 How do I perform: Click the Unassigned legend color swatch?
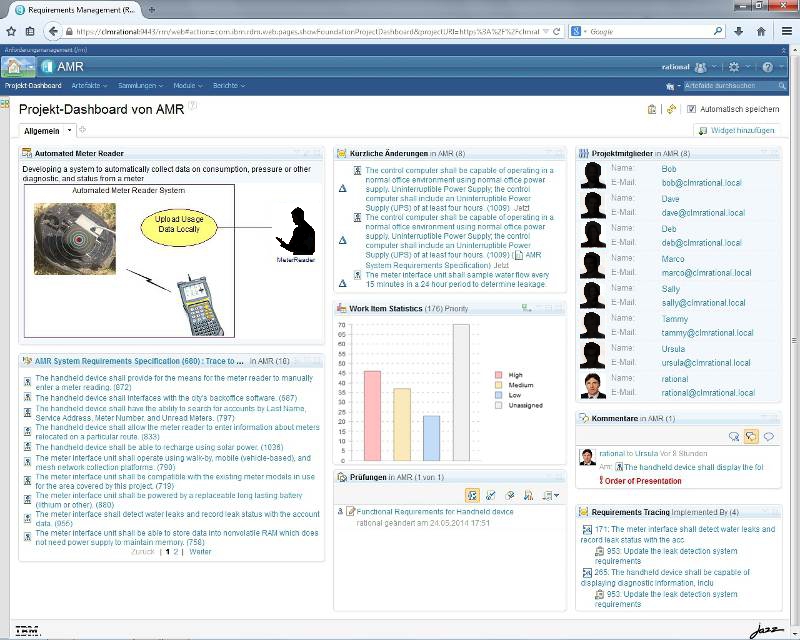[498, 405]
